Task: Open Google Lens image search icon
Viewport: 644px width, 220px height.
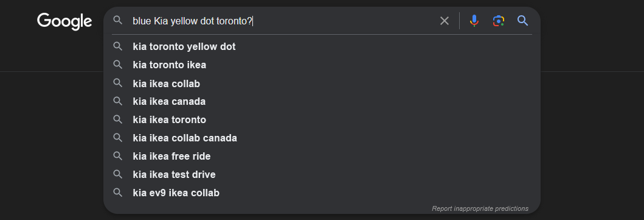Action: tap(498, 21)
